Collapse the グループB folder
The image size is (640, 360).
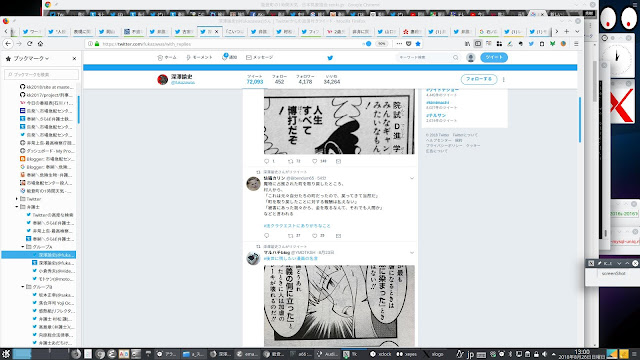pyautogui.click(x=23, y=287)
